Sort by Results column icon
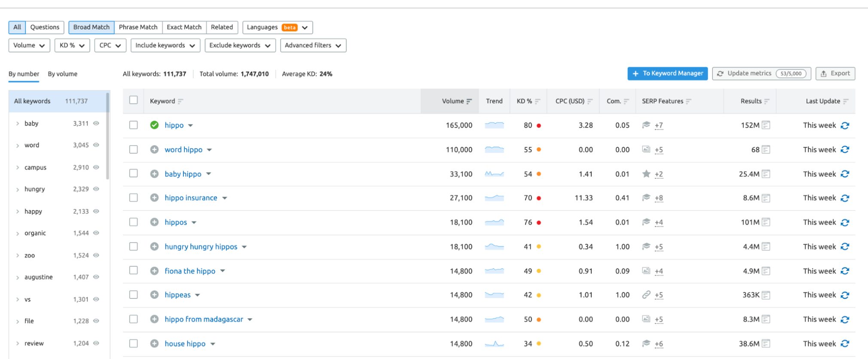Image resolution: width=868 pixels, height=359 pixels. tap(767, 101)
